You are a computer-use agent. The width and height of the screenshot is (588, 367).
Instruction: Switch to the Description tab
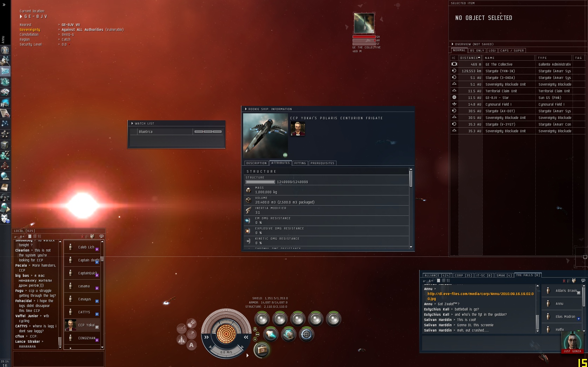(256, 163)
